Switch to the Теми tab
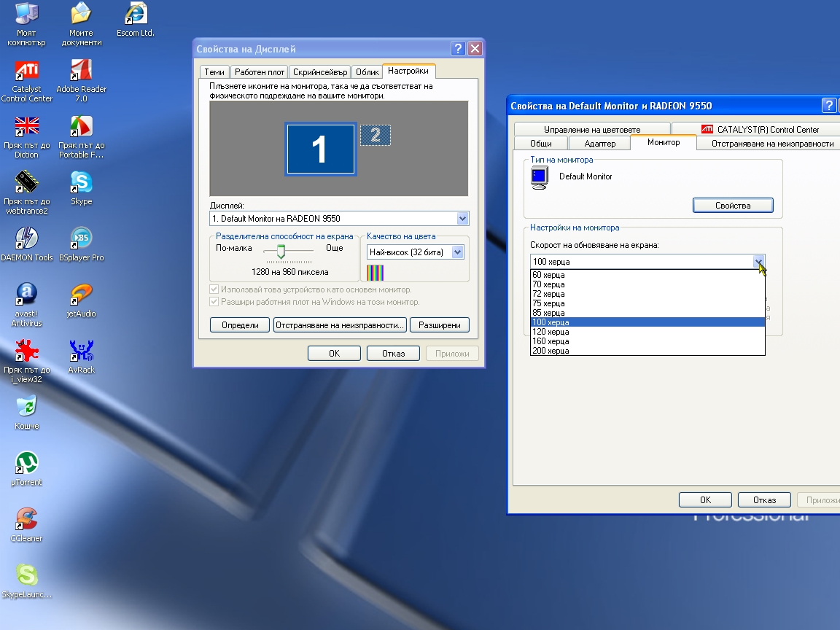840x630 pixels. click(214, 71)
